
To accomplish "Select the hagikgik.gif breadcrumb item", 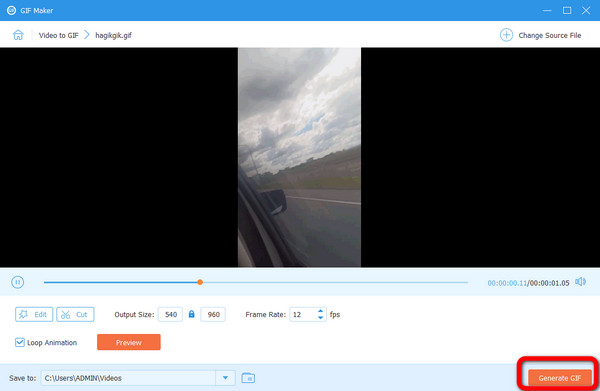I will pos(114,35).
